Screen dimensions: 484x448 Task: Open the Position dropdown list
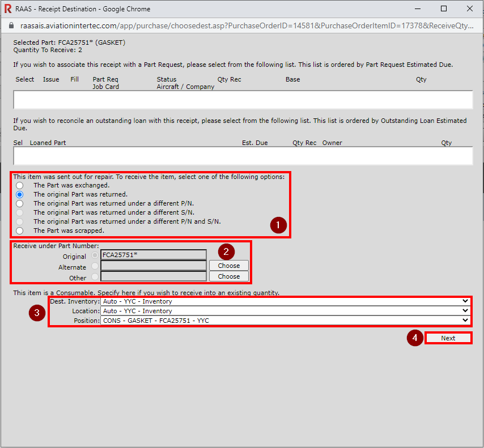(286, 321)
